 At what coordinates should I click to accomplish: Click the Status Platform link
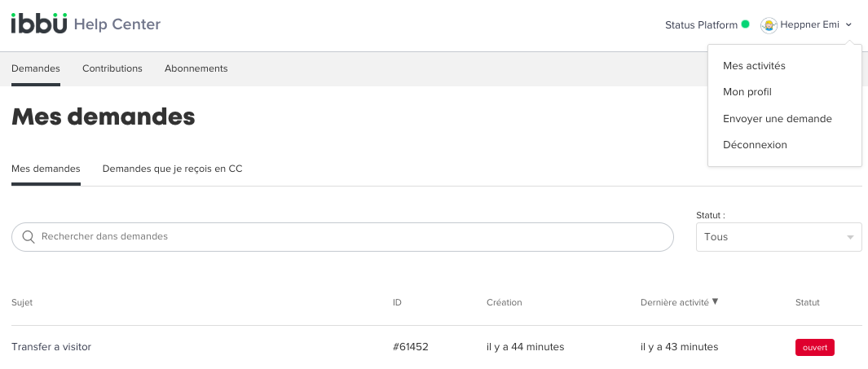[702, 25]
